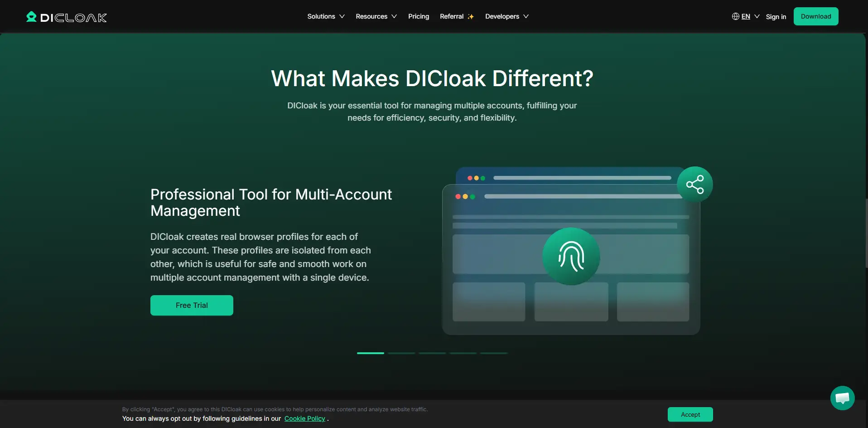Open the Cookie Policy link
Viewport: 868px width, 428px height.
click(x=304, y=418)
